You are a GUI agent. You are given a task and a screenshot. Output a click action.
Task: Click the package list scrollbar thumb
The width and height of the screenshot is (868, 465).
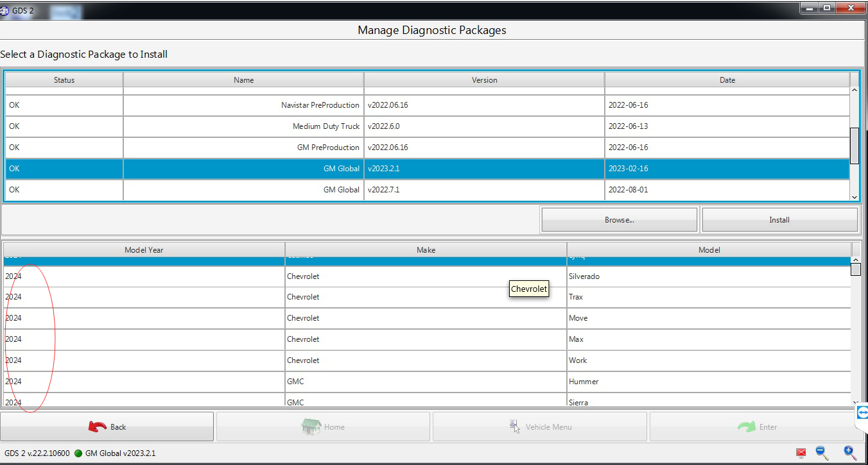[x=855, y=146]
